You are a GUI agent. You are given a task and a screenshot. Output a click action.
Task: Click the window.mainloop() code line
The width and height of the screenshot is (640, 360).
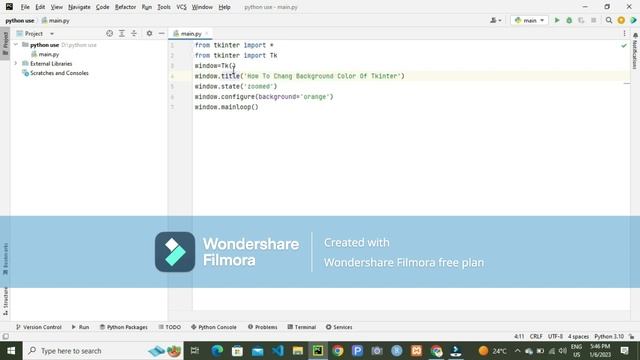227,107
